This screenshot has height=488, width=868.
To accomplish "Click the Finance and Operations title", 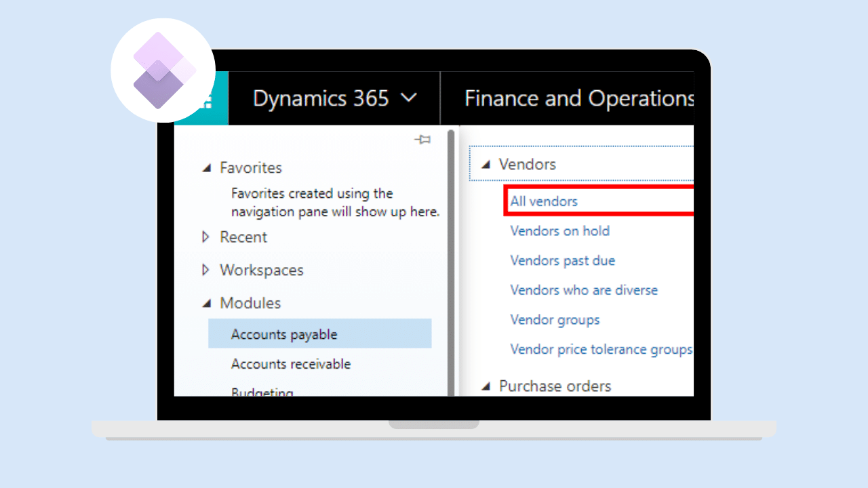I will [579, 99].
